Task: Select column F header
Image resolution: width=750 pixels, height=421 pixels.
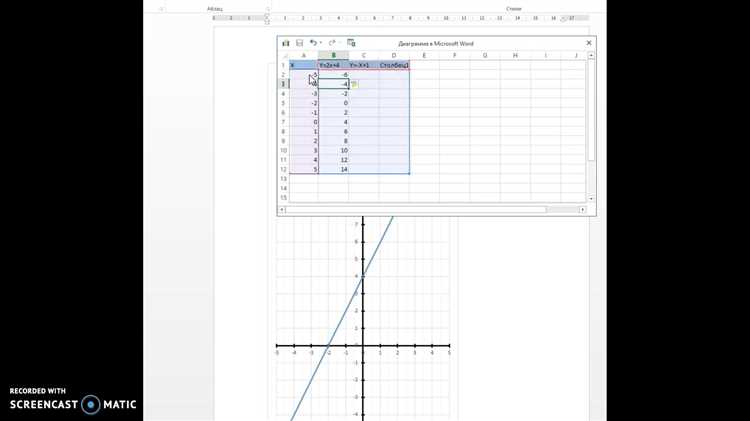Action: 454,55
